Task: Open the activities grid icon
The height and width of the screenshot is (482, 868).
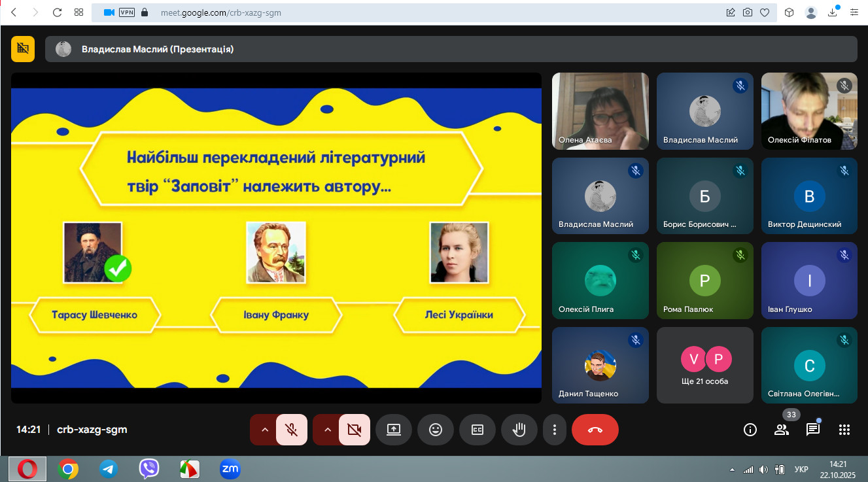Action: pos(844,430)
